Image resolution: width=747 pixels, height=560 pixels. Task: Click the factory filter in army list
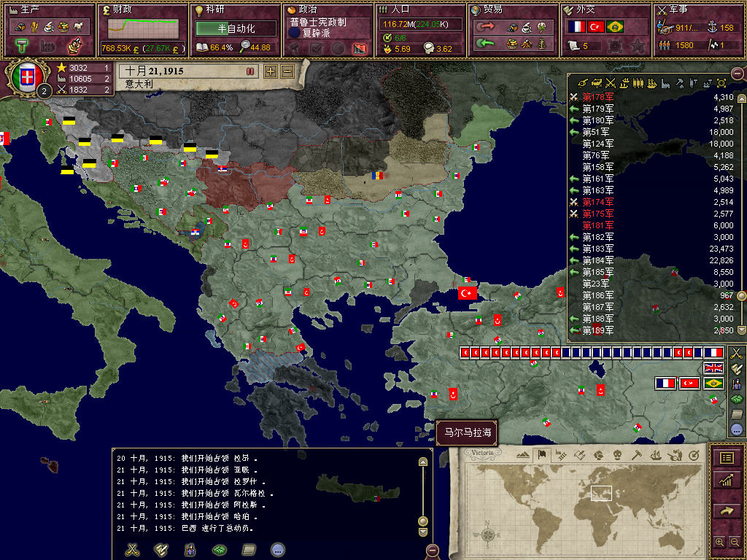coord(665,83)
